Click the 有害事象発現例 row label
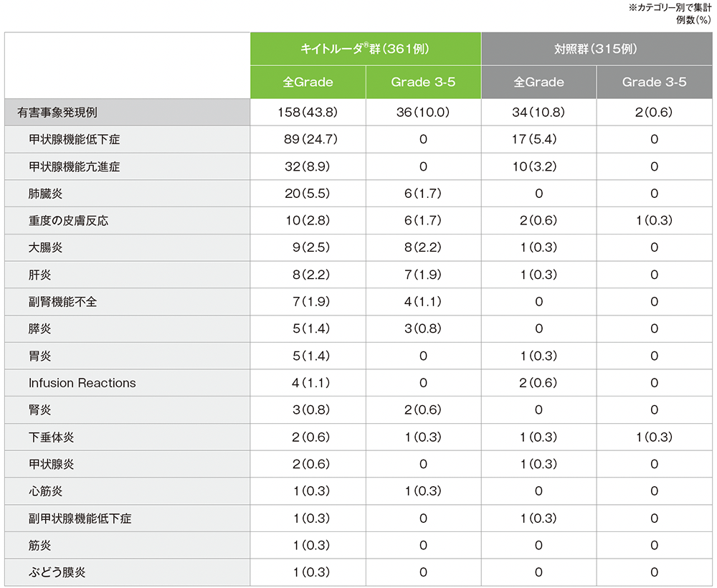 click(57, 113)
